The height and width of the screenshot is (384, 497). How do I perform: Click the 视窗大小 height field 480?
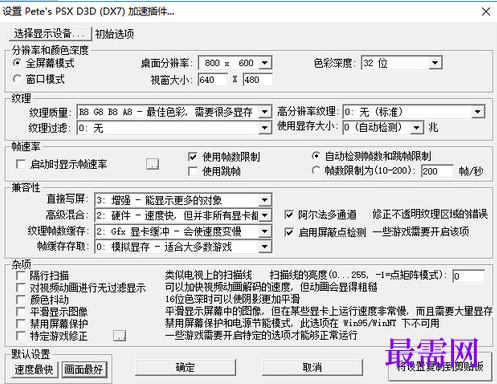click(257, 80)
